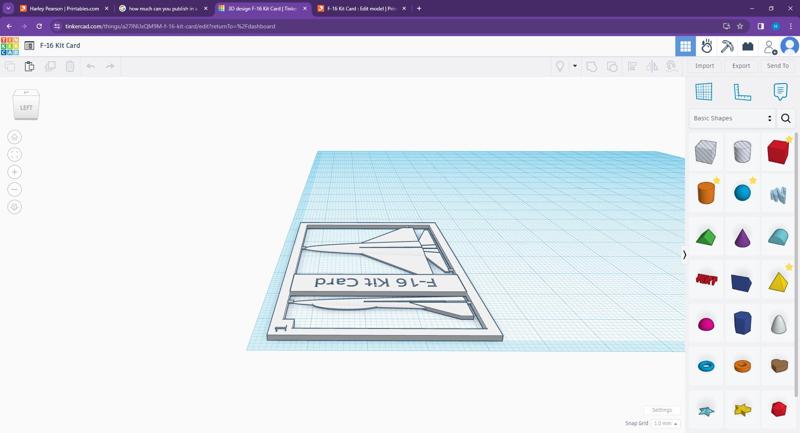Switch between perspective and orthographic view
Screen dimensions: 800x433
(14, 207)
